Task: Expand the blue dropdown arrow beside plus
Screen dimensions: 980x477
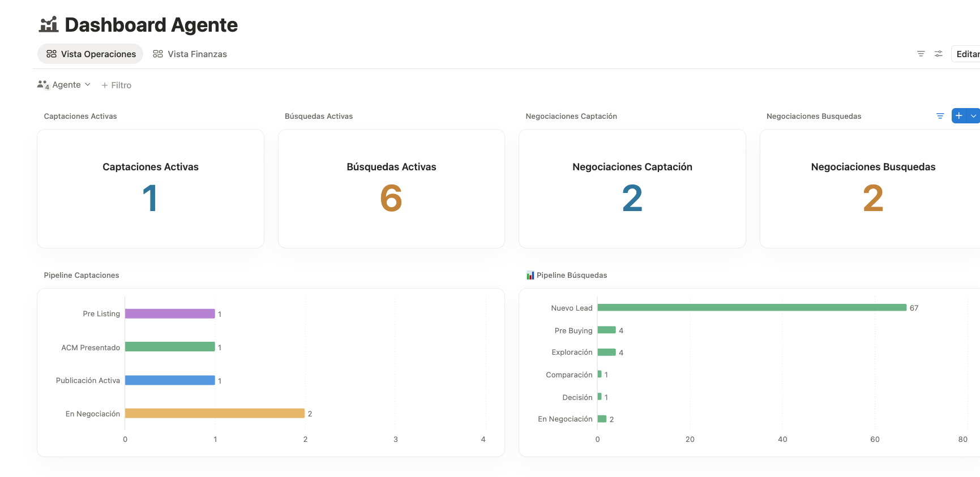Action: coord(974,116)
